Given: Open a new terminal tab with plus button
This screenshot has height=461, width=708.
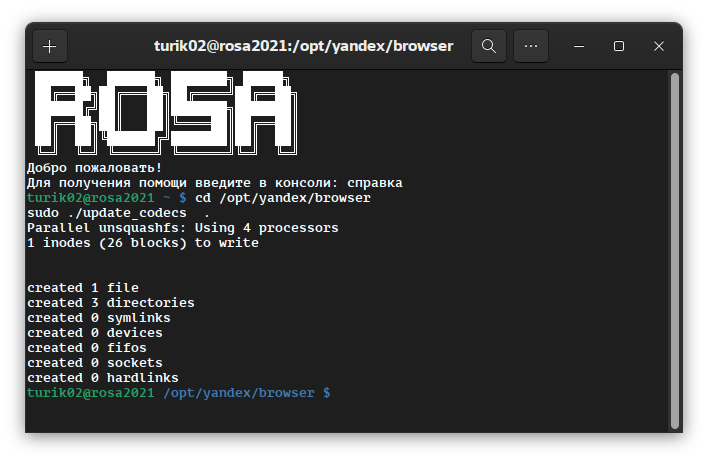Looking at the screenshot, I should 50,46.
